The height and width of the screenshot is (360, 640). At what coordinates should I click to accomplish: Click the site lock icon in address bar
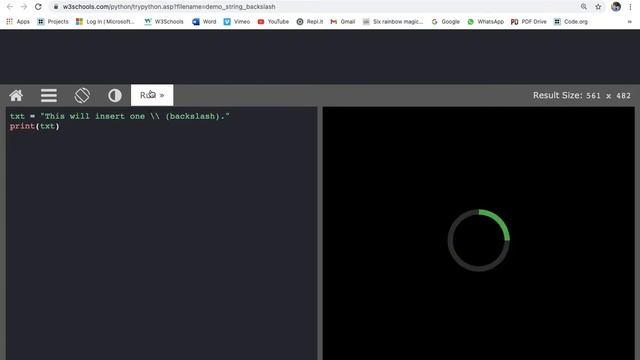click(56, 7)
